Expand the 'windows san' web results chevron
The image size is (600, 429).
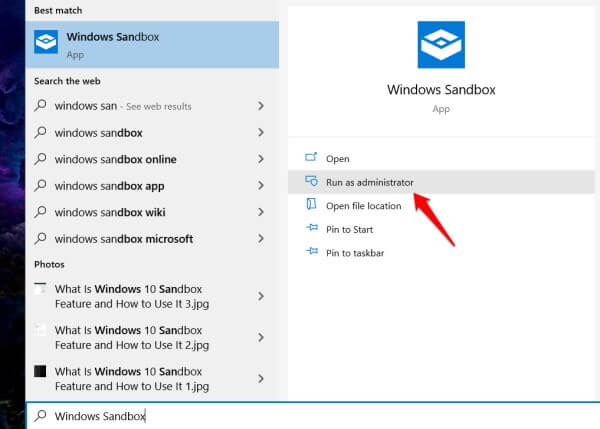pos(261,106)
